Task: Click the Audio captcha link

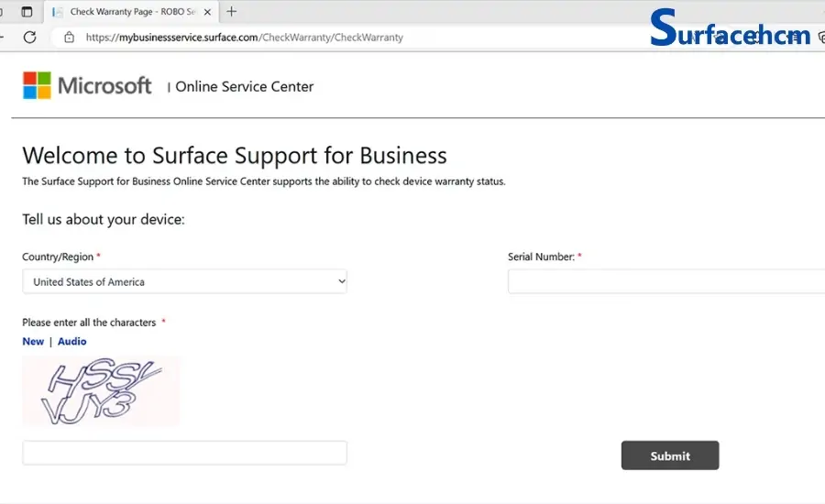Action: tap(72, 342)
